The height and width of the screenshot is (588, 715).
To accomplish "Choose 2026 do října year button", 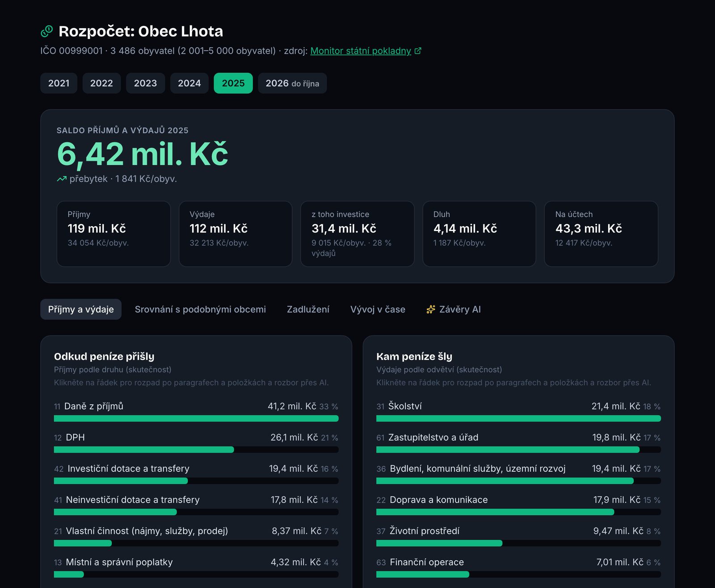I will pyautogui.click(x=292, y=83).
